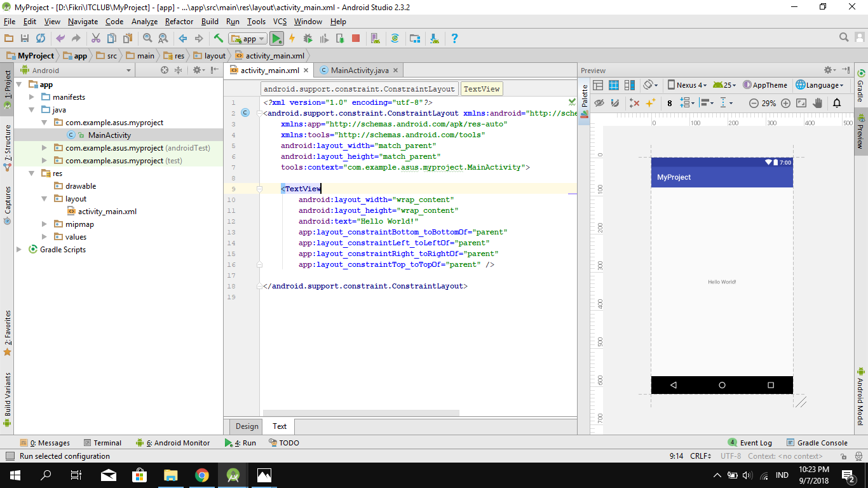Click the 6: Android Monitor button
868x488 pixels.
coord(173,442)
